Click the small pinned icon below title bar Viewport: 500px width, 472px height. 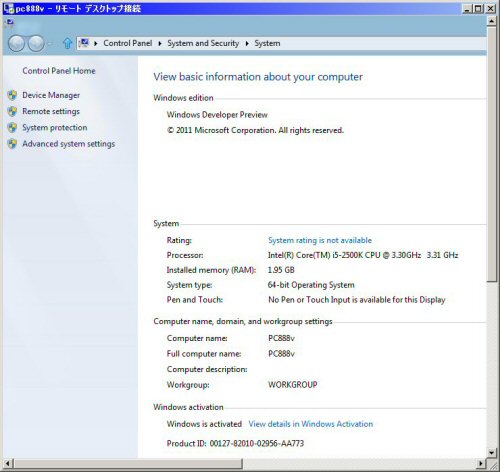[x=10, y=22]
